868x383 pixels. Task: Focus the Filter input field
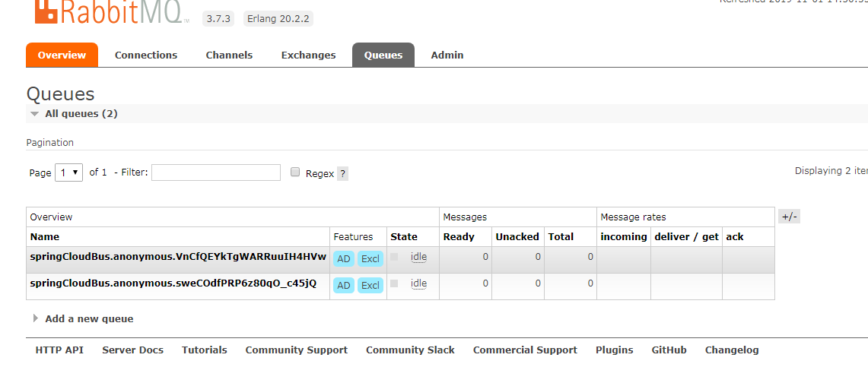[x=216, y=173]
